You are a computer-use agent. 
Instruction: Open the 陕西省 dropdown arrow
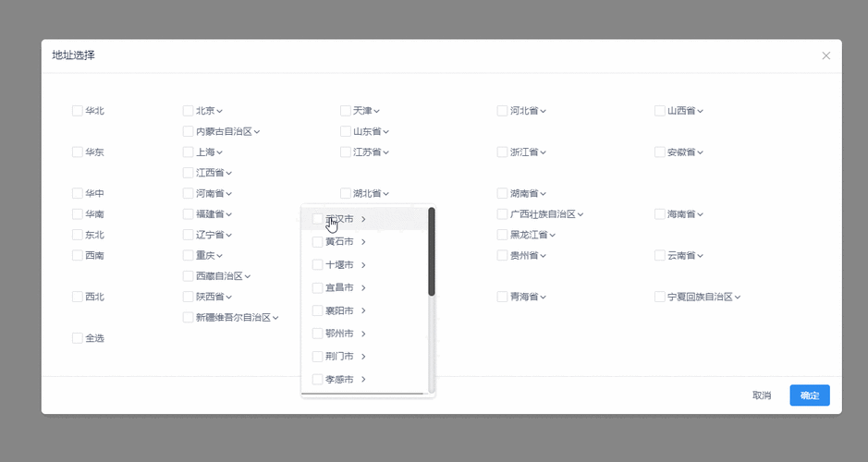point(229,298)
